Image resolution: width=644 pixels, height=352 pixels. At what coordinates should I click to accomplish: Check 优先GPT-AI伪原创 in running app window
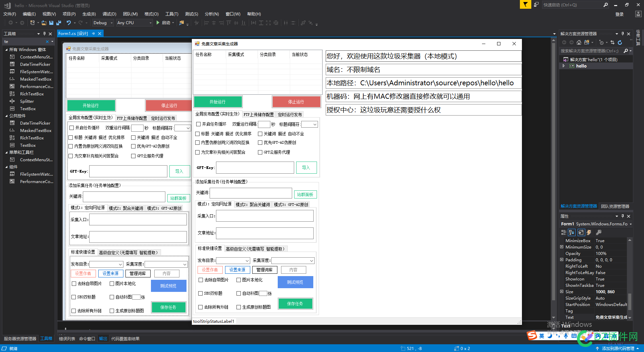[260, 142]
